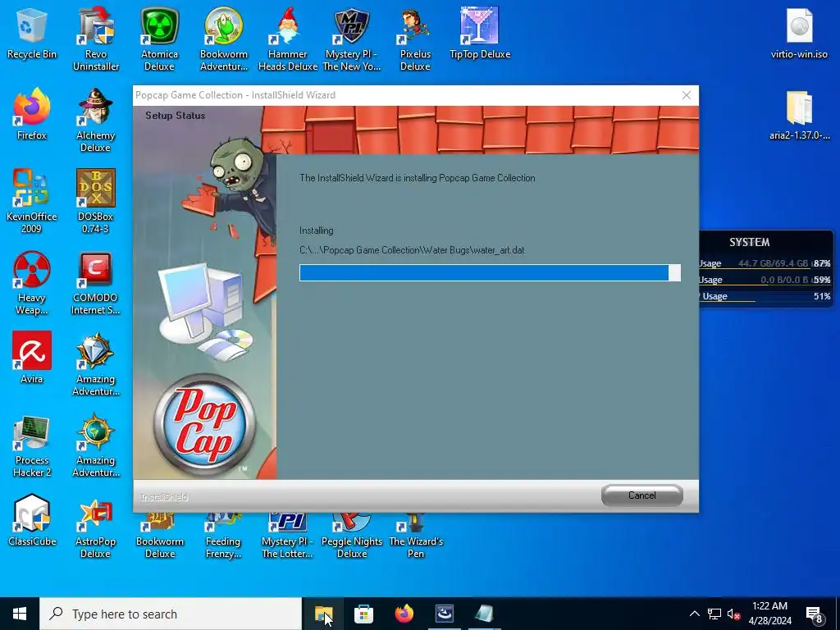Screen dimensions: 840x630
Task: Click the water_art.dat file path text
Action: coord(412,250)
